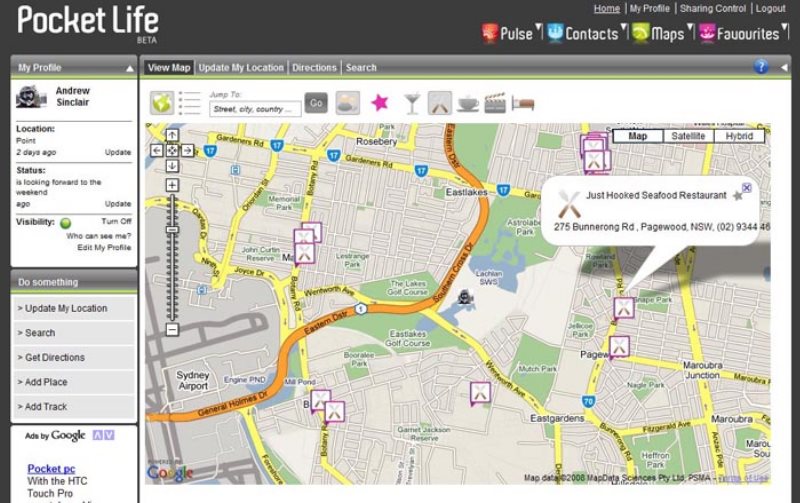
Task: Show favourites with pink star icon
Action: [380, 103]
